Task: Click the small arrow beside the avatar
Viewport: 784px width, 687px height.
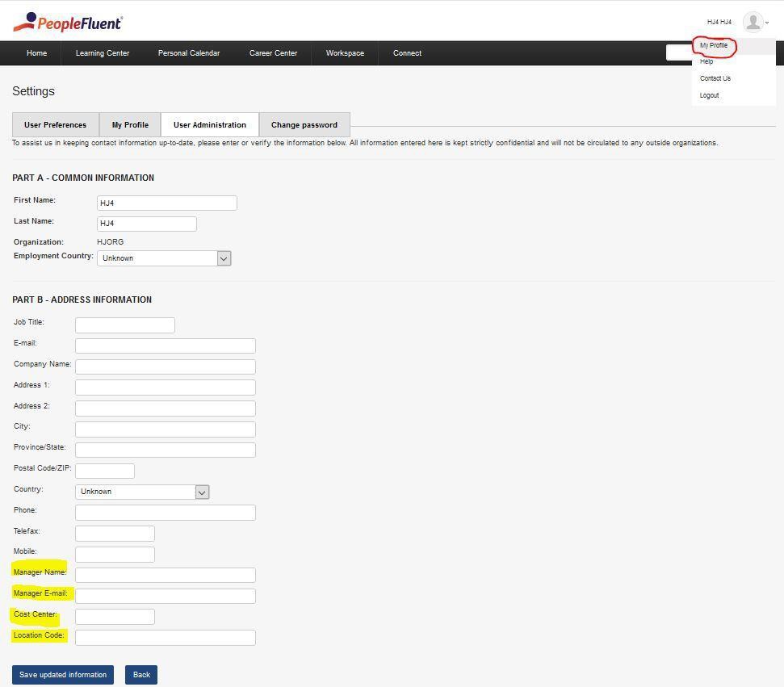Action: click(x=767, y=23)
